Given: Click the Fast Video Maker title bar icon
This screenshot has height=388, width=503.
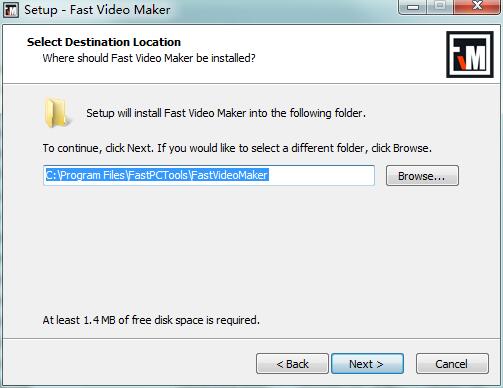Looking at the screenshot, I should pos(11,10).
